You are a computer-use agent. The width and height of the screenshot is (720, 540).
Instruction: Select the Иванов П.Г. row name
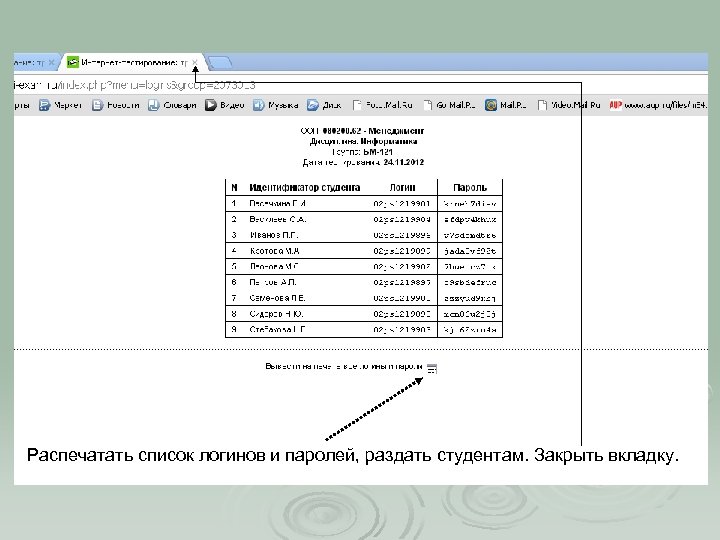pos(274,235)
